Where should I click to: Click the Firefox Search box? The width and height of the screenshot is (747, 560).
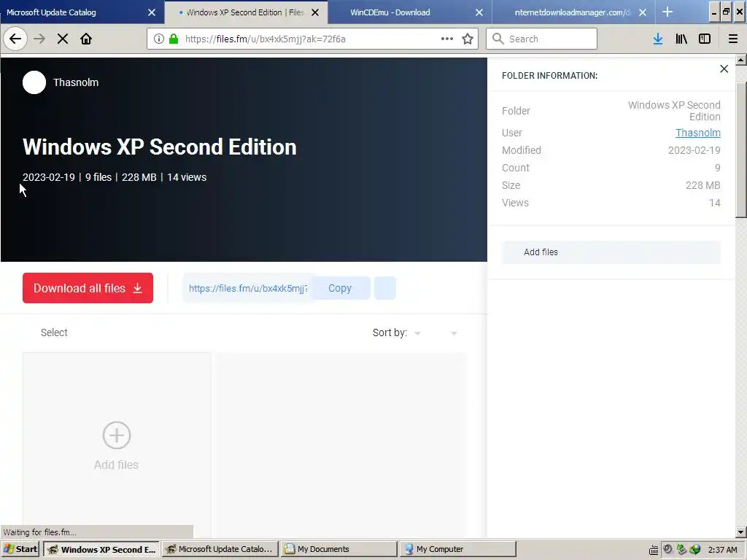(541, 39)
